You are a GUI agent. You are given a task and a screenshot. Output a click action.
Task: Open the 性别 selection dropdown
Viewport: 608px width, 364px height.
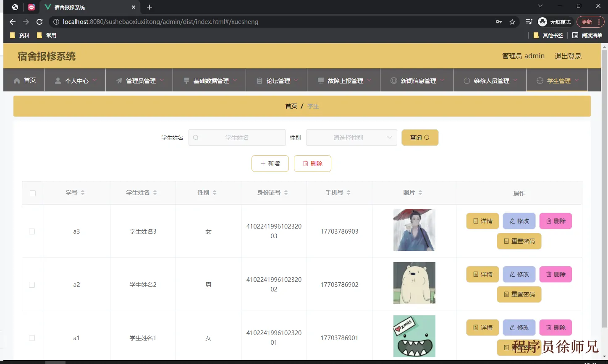pos(351,138)
